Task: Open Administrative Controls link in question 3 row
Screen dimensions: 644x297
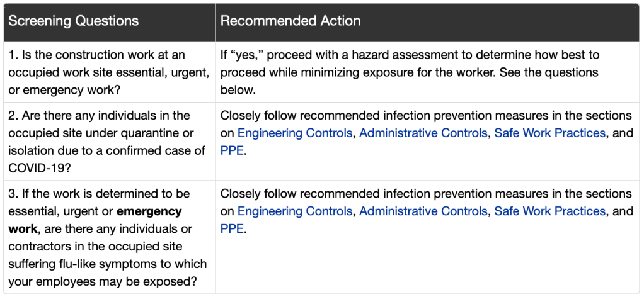Action: [423, 211]
